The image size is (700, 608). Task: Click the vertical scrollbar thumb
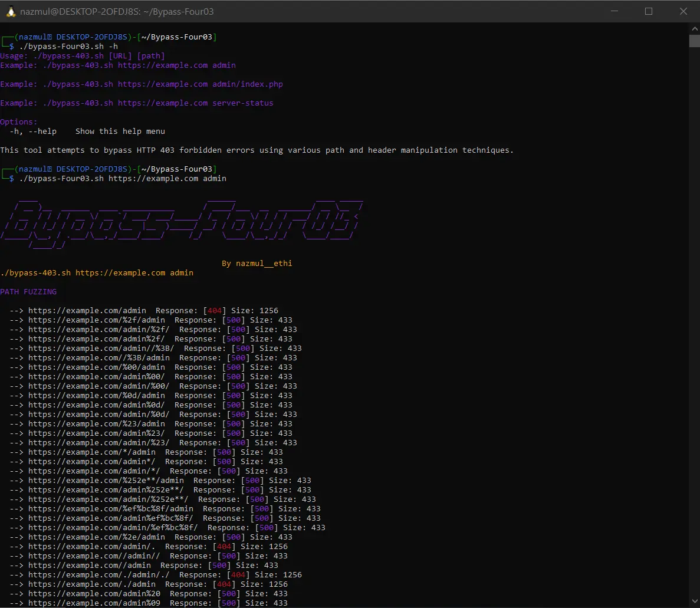click(x=694, y=41)
